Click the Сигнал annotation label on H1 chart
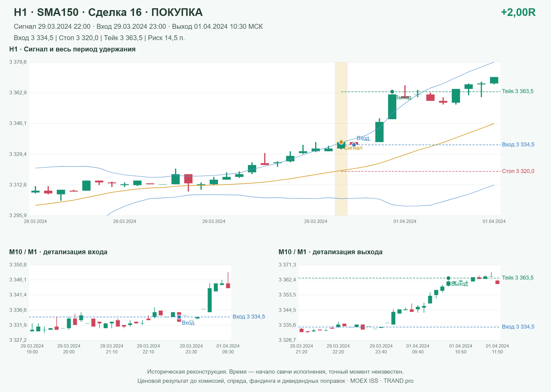Viewport: 551px width, 392px height. [x=353, y=148]
